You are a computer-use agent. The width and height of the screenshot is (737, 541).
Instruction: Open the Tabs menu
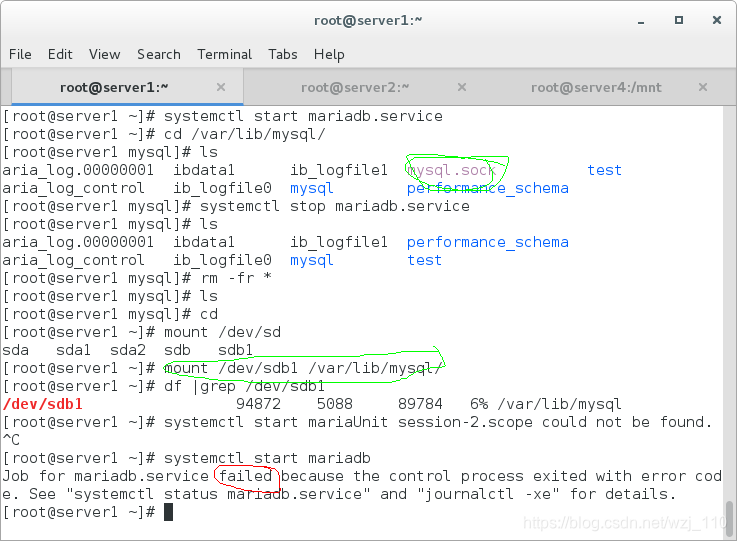(283, 55)
